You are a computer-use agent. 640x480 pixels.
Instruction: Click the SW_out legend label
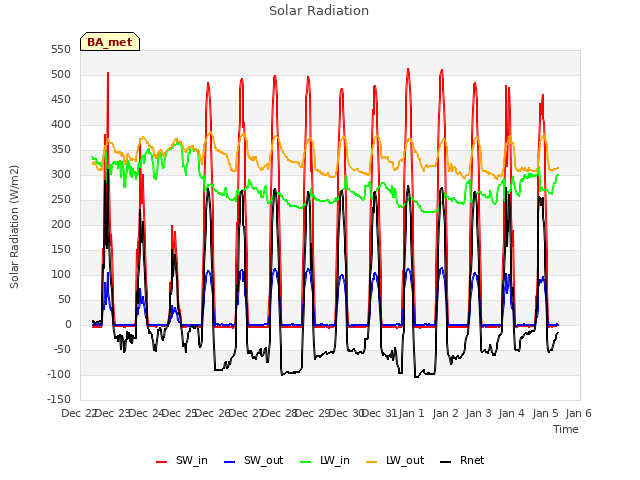pyautogui.click(x=264, y=460)
